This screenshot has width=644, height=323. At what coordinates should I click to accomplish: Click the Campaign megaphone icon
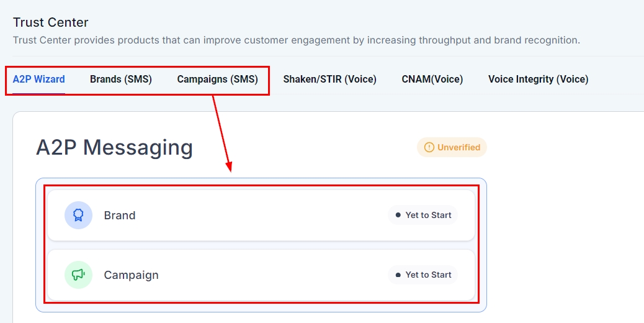(78, 275)
